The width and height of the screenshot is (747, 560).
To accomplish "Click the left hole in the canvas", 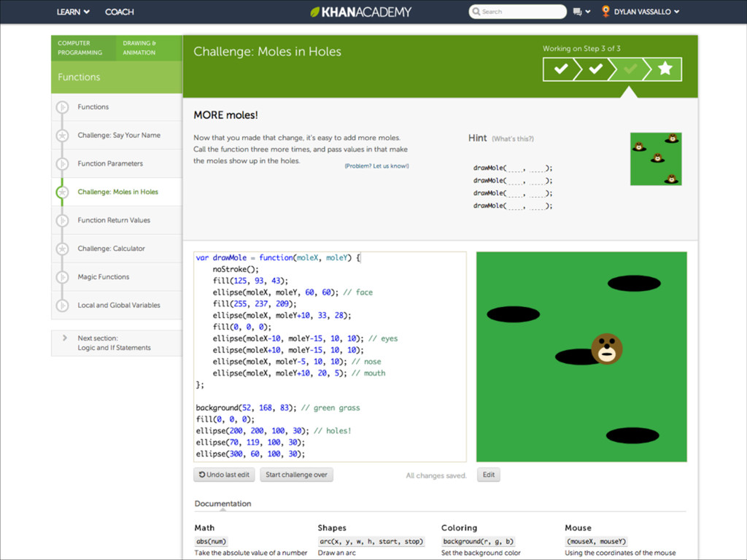I will point(513,314).
